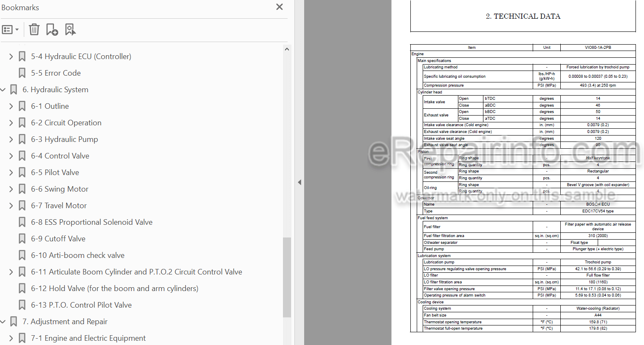Jump to 6-9 Cutoff Valve
Screen dimensions: 644x345
point(58,239)
